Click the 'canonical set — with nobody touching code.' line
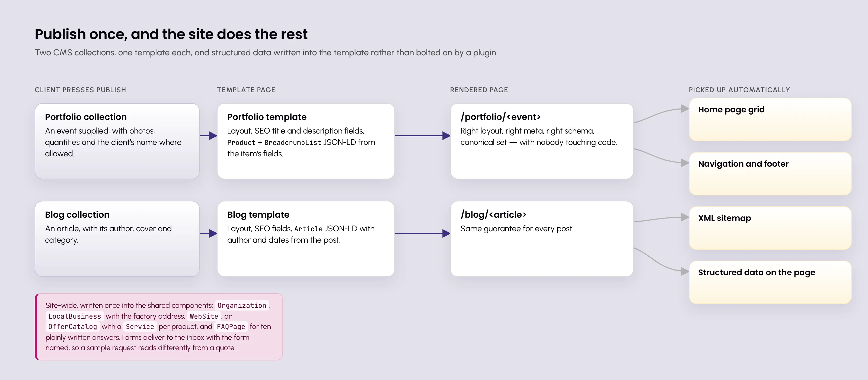The image size is (868, 380). 538,142
